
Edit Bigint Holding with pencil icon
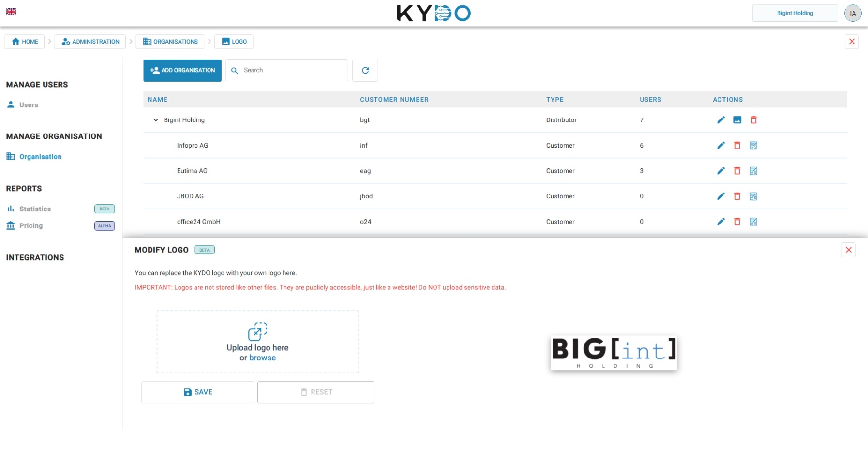coord(721,120)
